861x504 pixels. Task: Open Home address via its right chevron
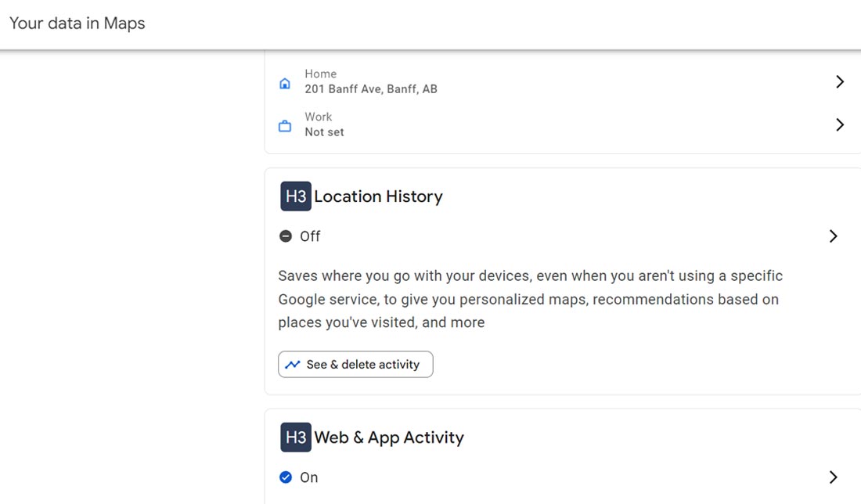point(839,81)
